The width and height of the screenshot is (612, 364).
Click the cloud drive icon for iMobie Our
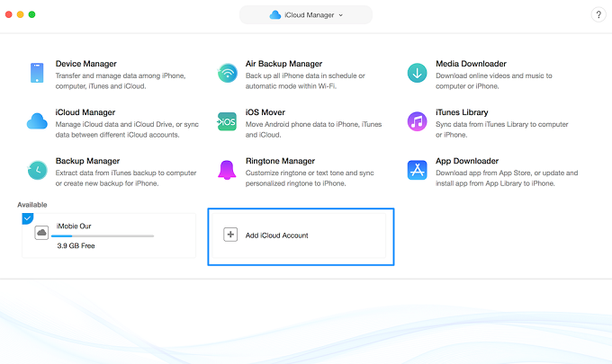(41, 233)
